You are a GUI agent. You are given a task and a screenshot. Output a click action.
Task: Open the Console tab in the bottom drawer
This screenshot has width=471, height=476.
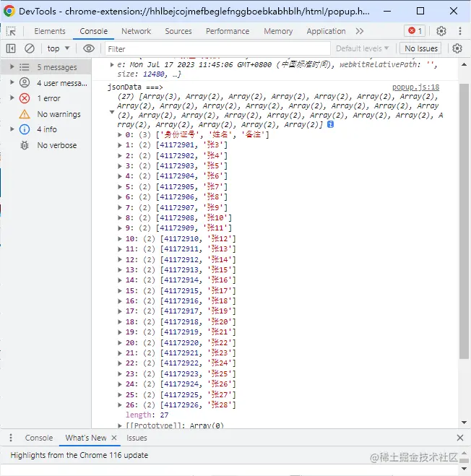click(x=39, y=438)
